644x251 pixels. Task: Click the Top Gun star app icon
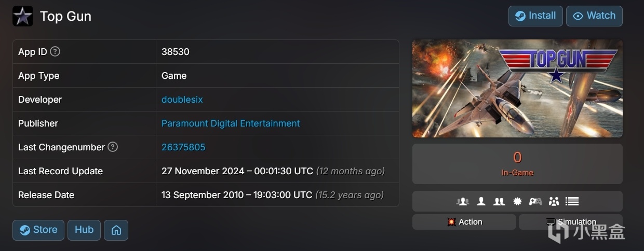[x=23, y=17]
